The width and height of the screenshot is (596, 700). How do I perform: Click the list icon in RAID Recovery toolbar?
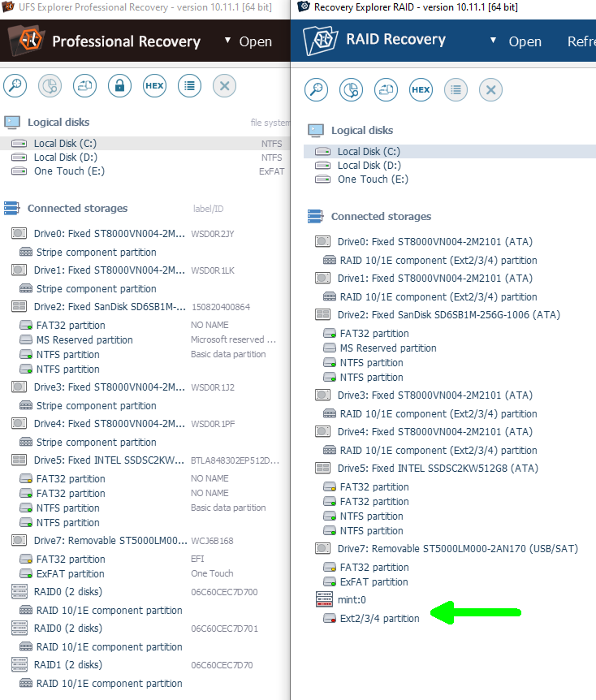456,89
